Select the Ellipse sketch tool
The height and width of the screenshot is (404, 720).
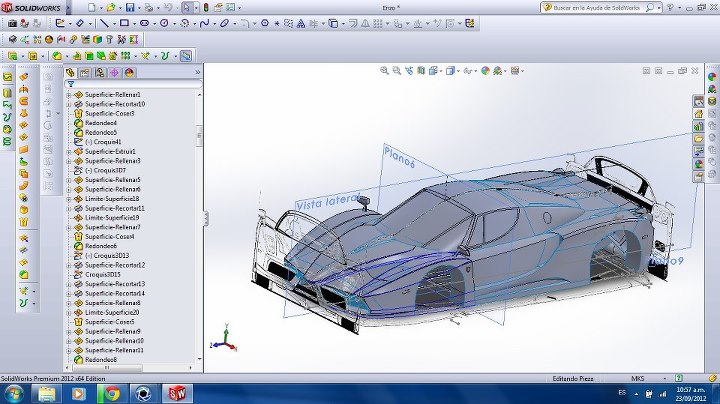tap(224, 23)
